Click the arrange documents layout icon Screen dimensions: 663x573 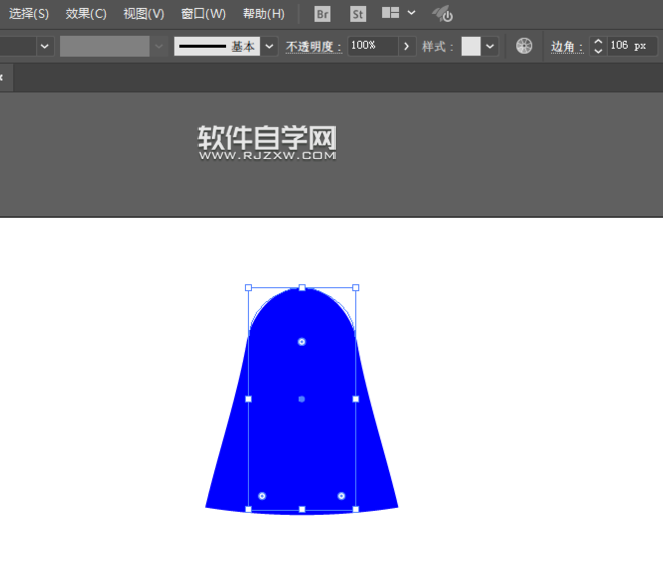pos(390,13)
